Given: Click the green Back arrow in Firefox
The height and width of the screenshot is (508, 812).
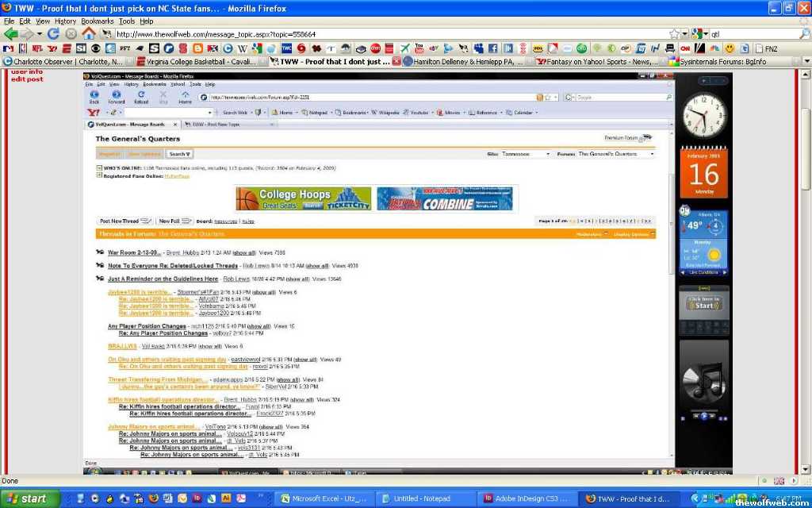Looking at the screenshot, I should [11, 34].
